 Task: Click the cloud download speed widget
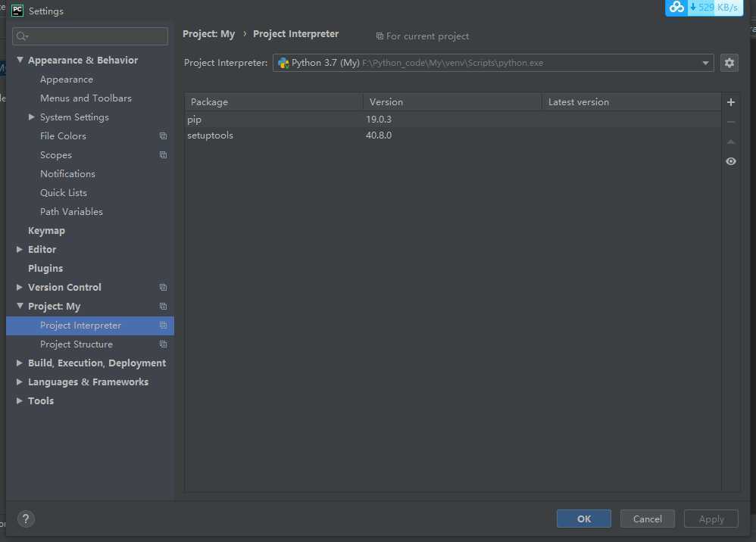pos(704,8)
